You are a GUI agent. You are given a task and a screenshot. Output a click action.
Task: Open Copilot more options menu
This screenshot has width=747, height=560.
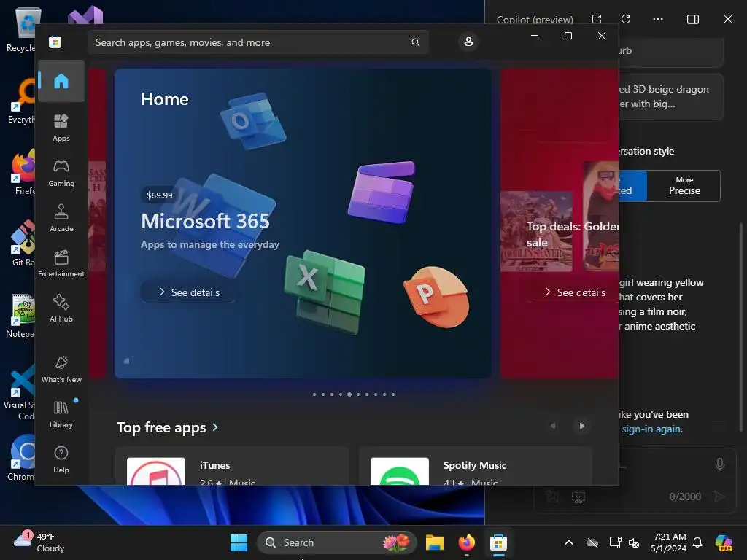point(658,19)
